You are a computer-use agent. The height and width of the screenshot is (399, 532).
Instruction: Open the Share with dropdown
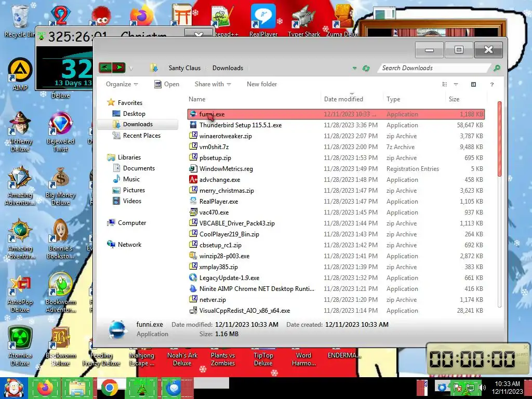tap(212, 84)
